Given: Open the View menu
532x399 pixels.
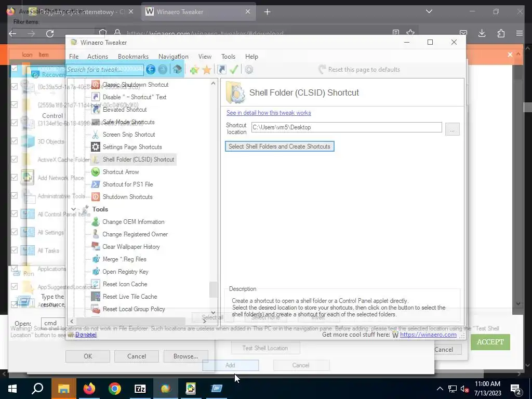Looking at the screenshot, I should pos(205,57).
